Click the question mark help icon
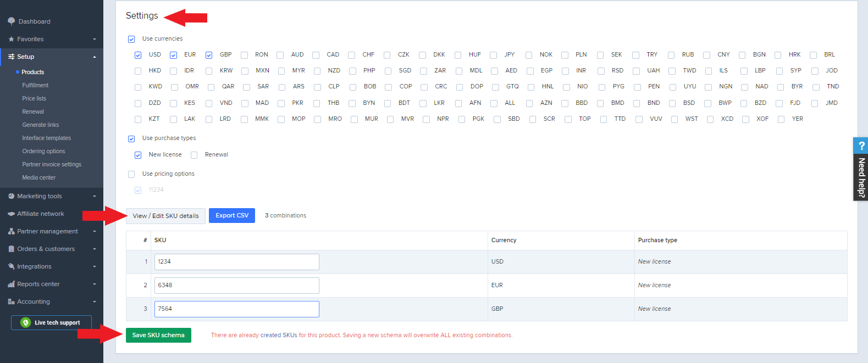 (861, 146)
